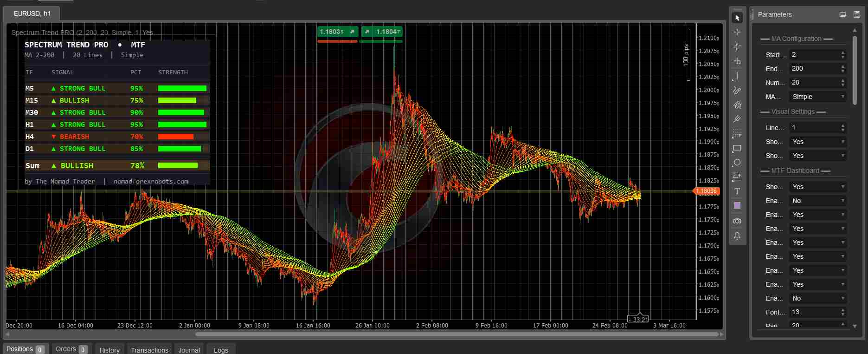Image resolution: width=868 pixels, height=354 pixels.
Task: Click Parameters panel scroll down arrow
Action: [x=855, y=326]
